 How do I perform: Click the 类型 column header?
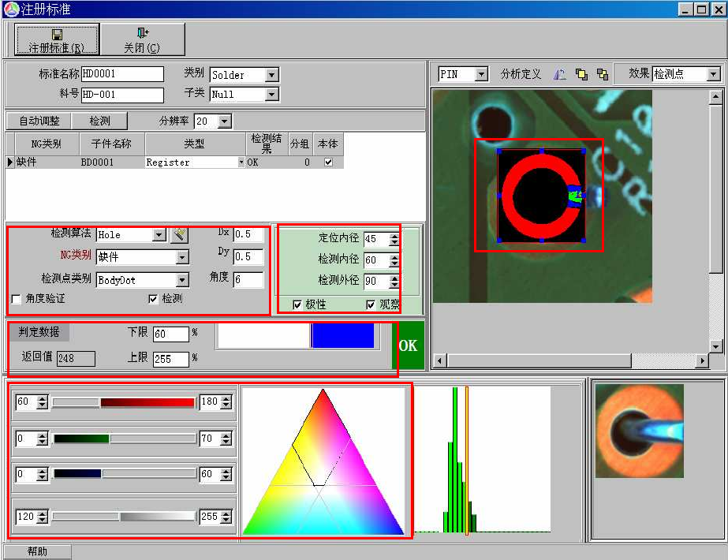pyautogui.click(x=195, y=144)
